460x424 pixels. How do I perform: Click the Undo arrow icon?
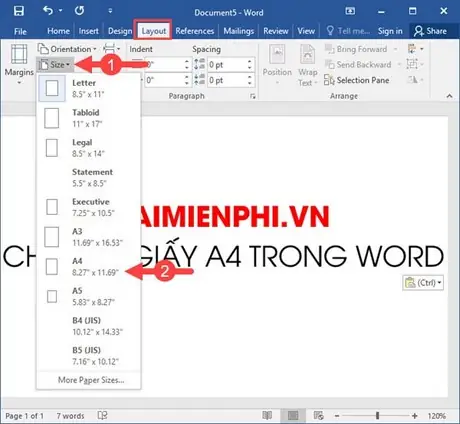pyautogui.click(x=48, y=11)
